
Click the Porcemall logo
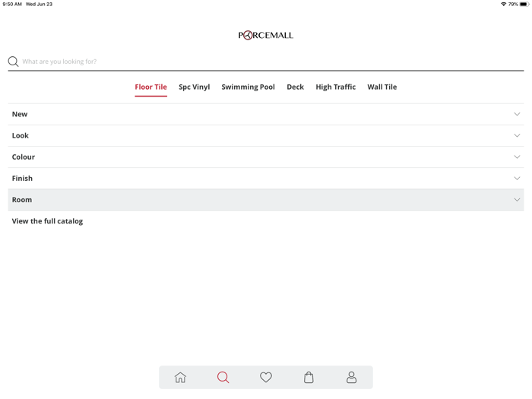(266, 35)
